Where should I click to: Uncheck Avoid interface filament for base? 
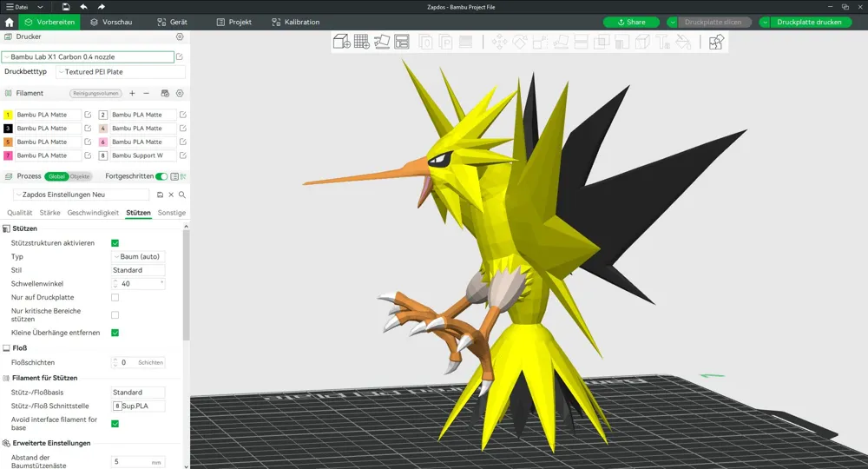115,424
